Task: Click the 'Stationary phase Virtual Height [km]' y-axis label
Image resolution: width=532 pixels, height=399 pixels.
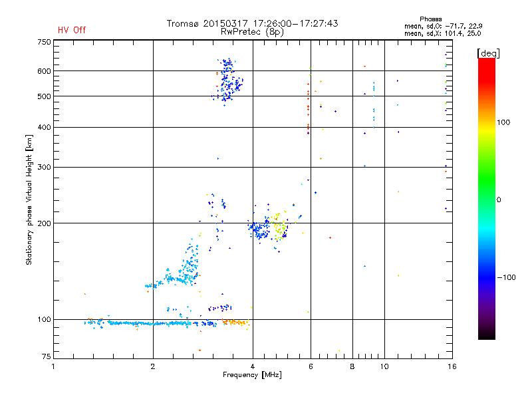Action: [29, 199]
